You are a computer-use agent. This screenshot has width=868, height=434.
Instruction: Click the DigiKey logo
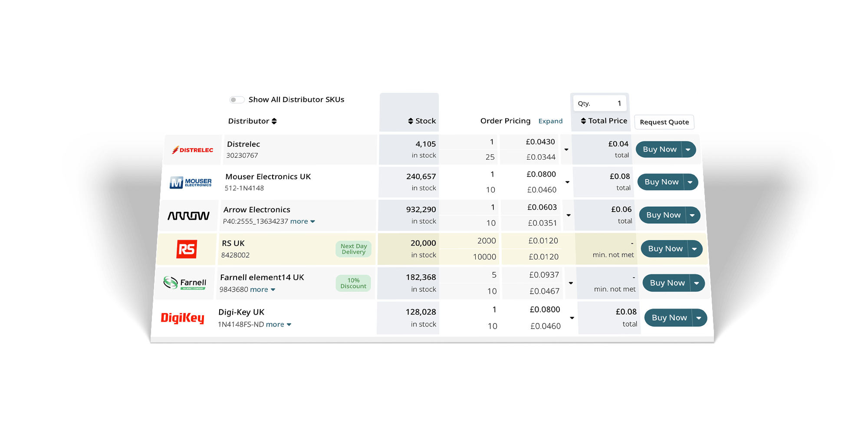[183, 318]
